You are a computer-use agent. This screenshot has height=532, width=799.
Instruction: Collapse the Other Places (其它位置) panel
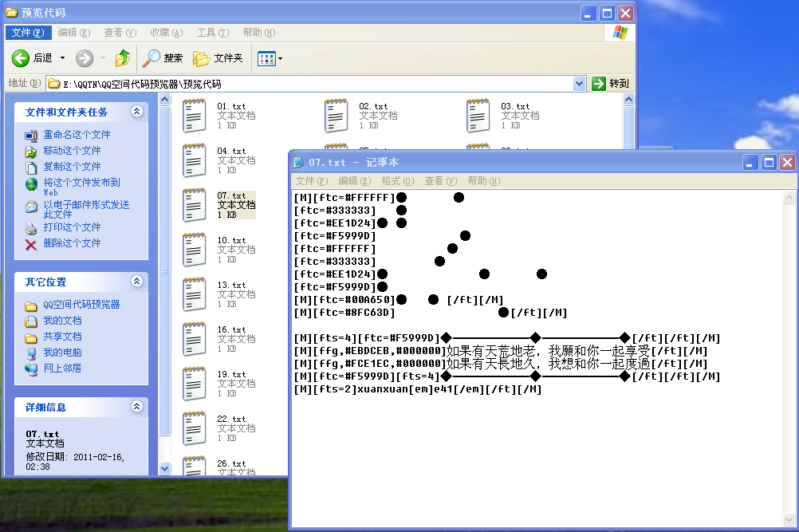coord(136,282)
